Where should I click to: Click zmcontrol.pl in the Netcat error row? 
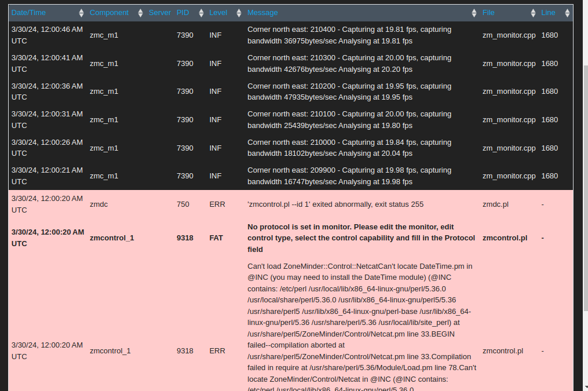point(502,351)
